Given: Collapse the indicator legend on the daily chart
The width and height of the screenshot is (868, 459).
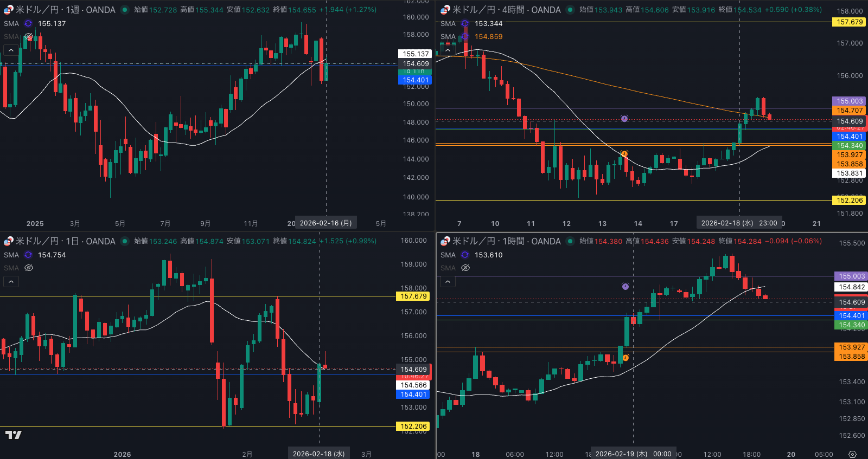Looking at the screenshot, I should point(11,281).
